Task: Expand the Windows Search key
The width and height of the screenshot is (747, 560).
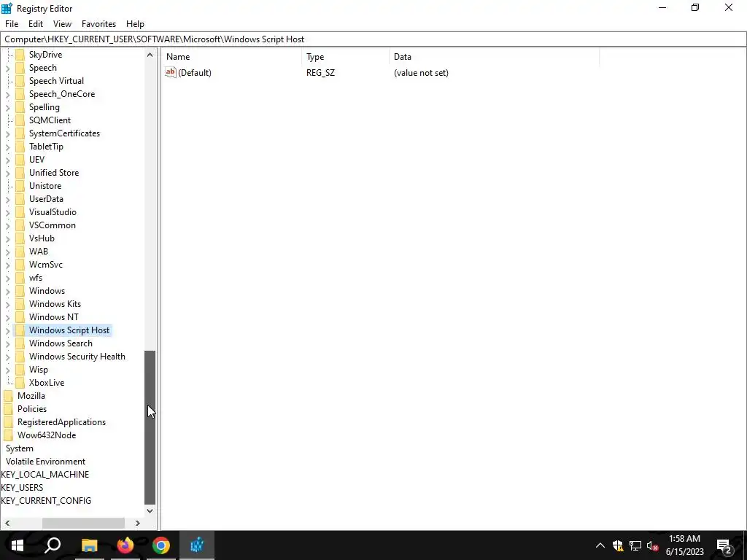Action: click(x=7, y=344)
